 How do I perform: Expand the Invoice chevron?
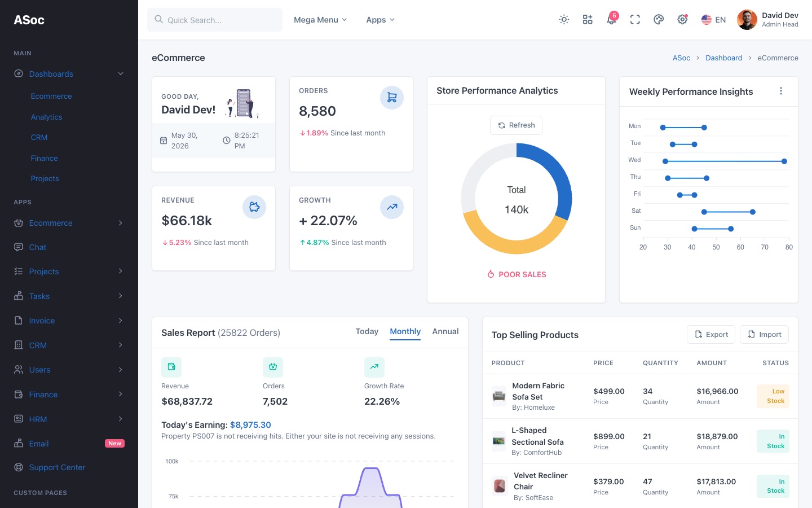point(120,321)
